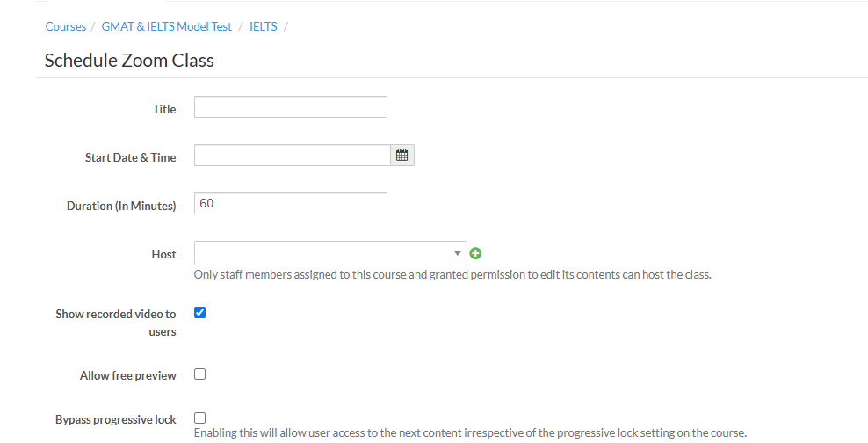Click the Title field label

point(164,109)
